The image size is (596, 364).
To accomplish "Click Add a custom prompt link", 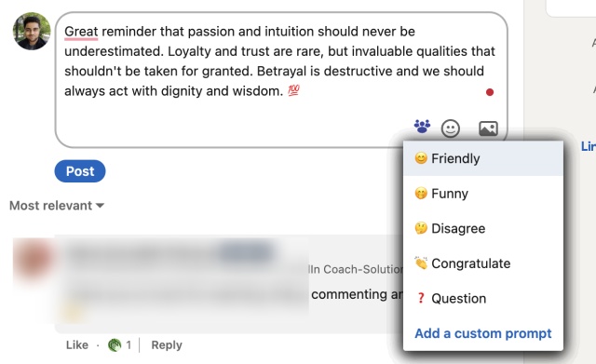I will tap(482, 333).
